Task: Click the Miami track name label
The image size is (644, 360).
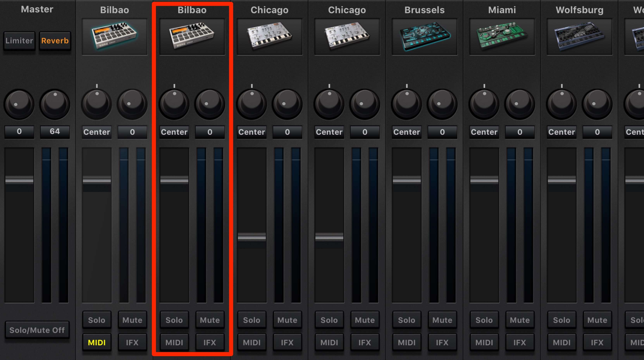Action: [502, 10]
